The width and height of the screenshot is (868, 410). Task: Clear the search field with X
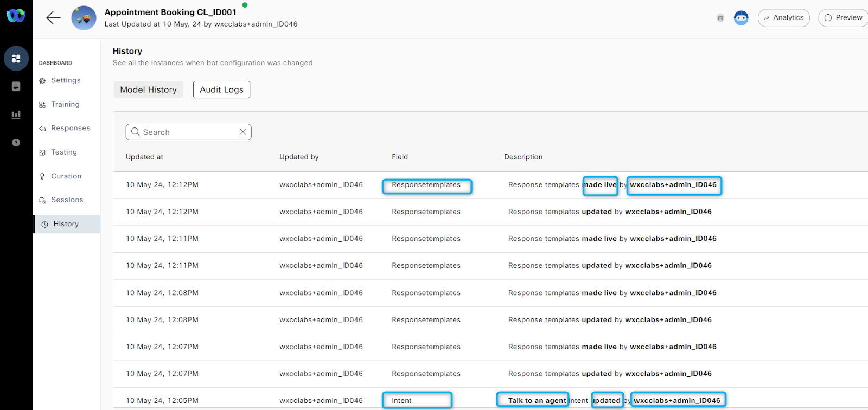coord(242,132)
